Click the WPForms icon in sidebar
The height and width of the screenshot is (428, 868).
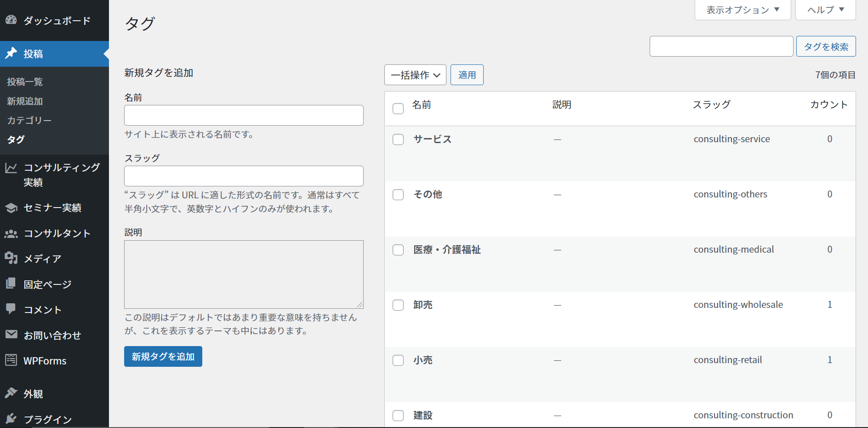(11, 360)
